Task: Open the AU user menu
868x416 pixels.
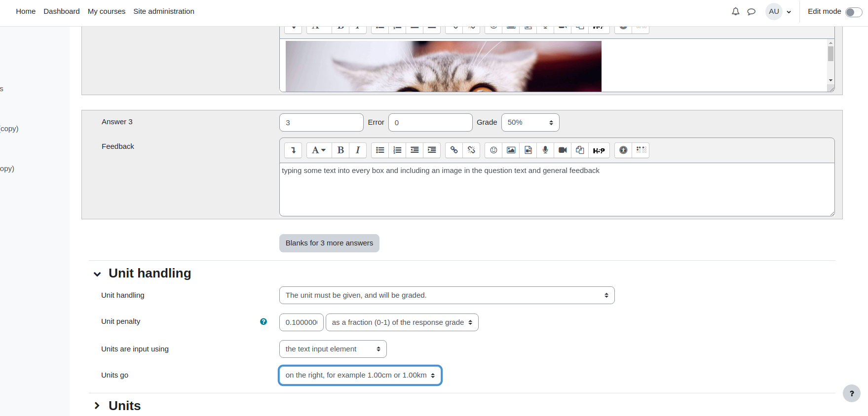Action: click(x=780, y=11)
